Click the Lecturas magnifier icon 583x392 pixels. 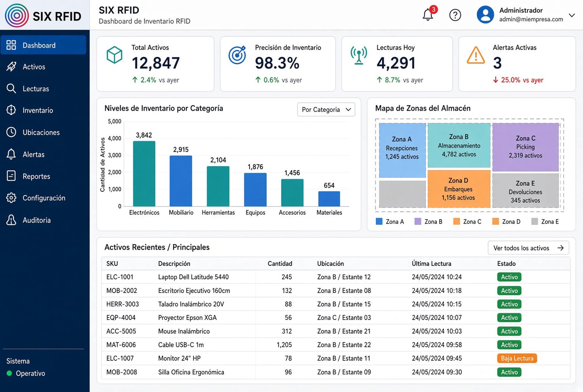[x=11, y=89]
